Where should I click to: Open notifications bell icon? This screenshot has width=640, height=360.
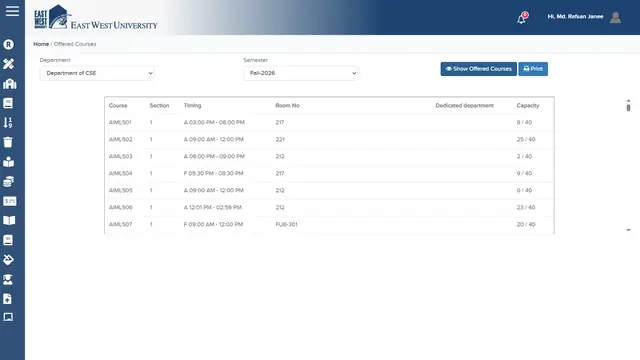(522, 18)
